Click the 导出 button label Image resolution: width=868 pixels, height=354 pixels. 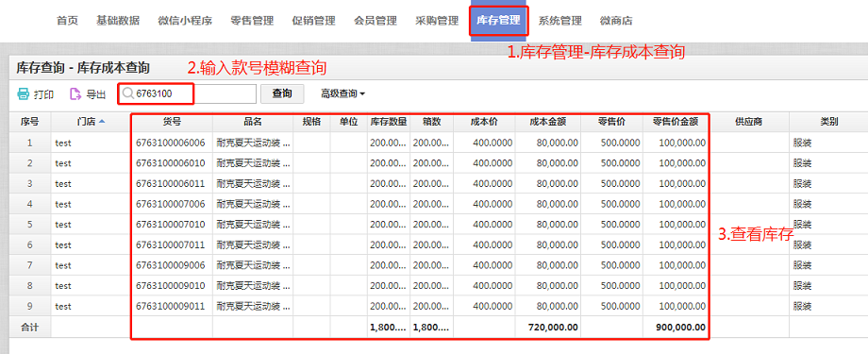tap(96, 94)
